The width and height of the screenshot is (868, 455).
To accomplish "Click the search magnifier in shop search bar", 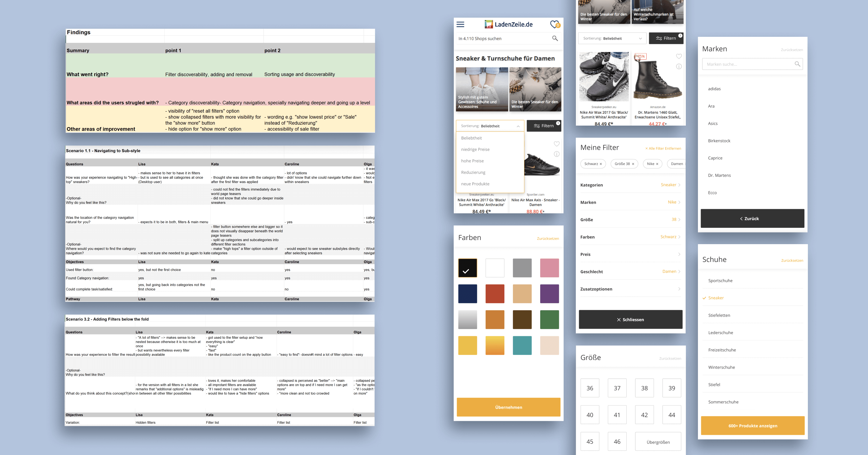I will pyautogui.click(x=555, y=38).
